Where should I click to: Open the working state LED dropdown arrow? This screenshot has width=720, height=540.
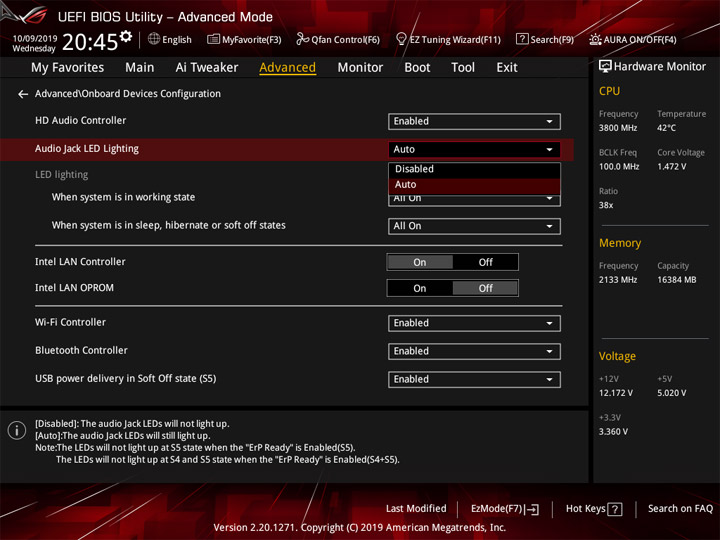(549, 199)
